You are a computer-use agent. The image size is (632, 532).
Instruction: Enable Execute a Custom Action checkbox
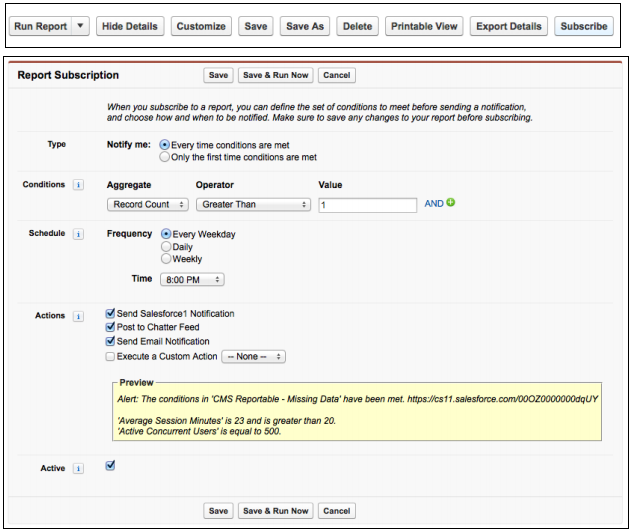110,356
